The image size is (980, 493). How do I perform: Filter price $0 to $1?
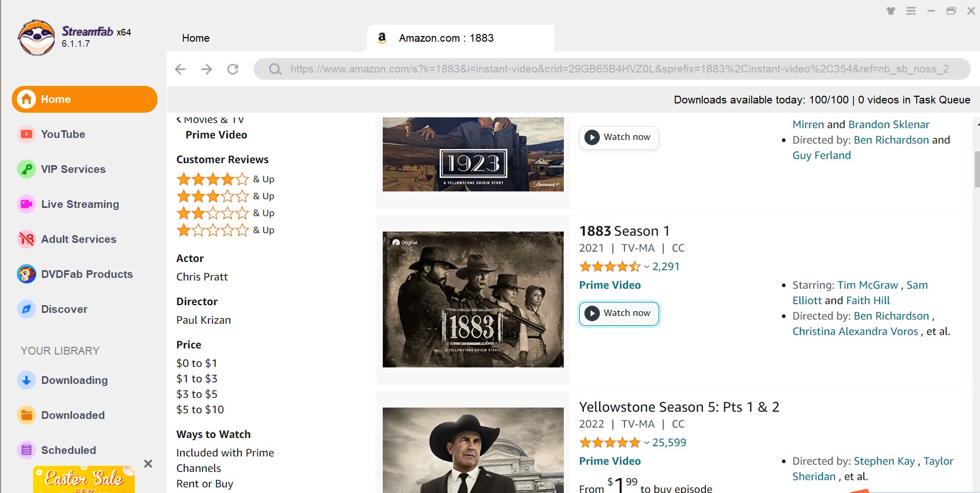tap(197, 363)
